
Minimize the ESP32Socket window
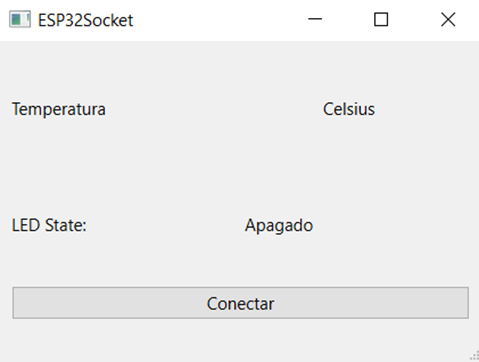(315, 19)
